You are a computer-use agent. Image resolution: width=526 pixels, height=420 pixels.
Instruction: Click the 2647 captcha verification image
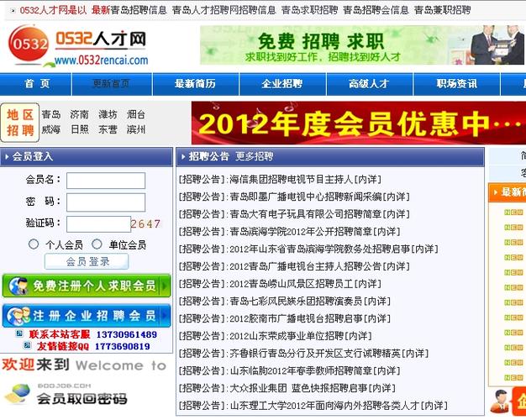tap(145, 224)
